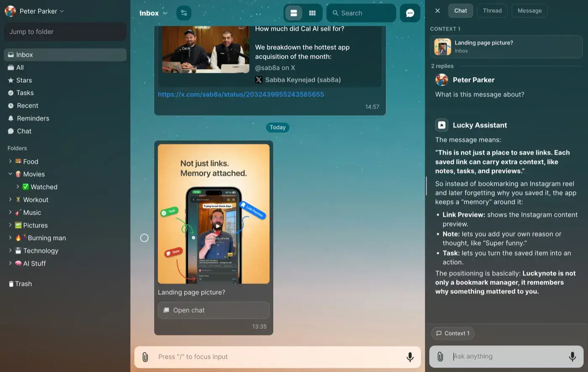Switch to the Thread tab
Viewport: 588px width, 372px height.
coord(492,10)
